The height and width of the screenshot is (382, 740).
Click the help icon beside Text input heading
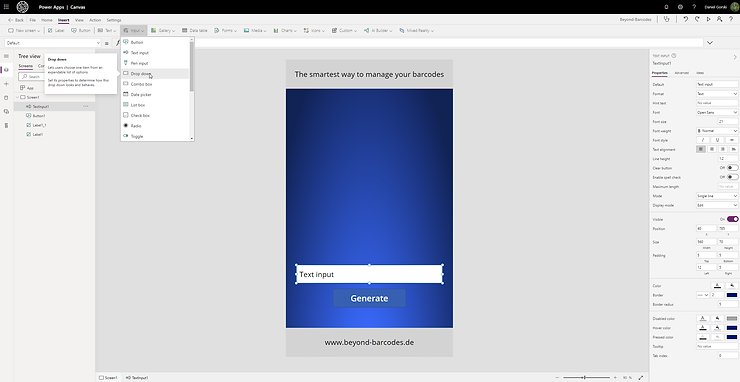673,55
